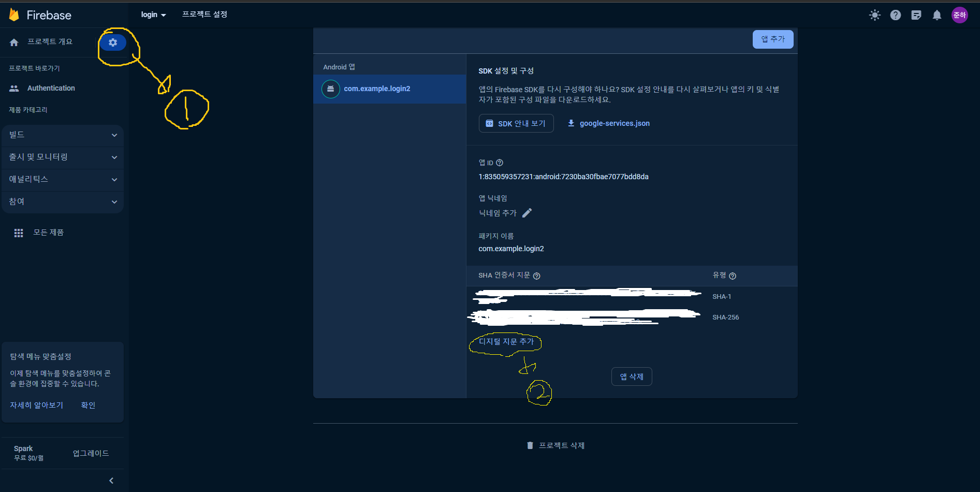This screenshot has height=492, width=980.
Task: Click 자세히 알아보기 link
Action: coord(37,405)
